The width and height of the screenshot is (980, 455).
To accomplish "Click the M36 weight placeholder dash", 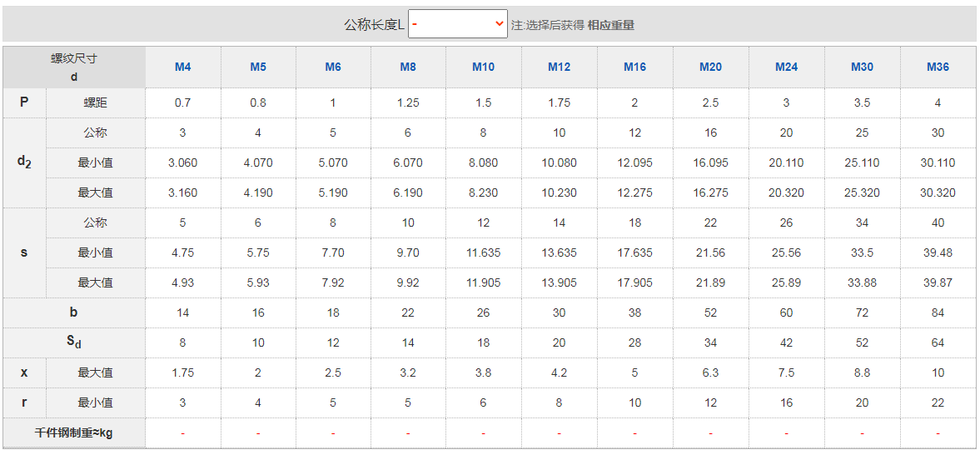I will [938, 432].
